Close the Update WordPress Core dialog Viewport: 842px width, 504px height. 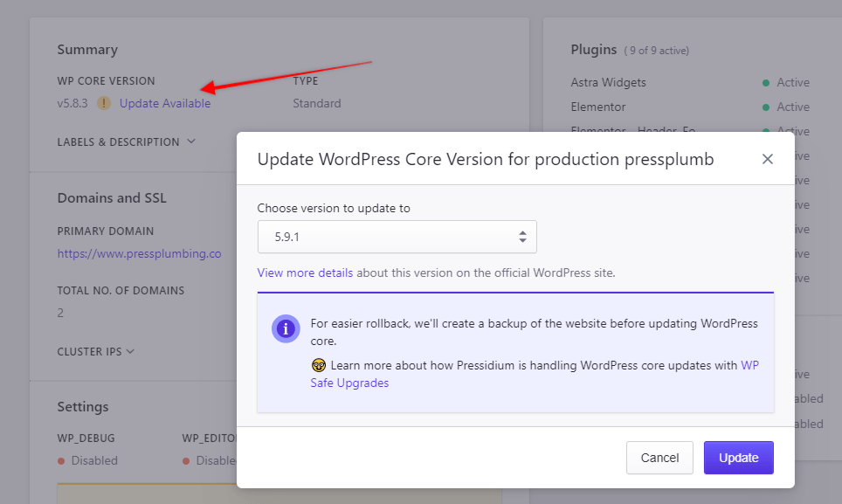tap(767, 159)
